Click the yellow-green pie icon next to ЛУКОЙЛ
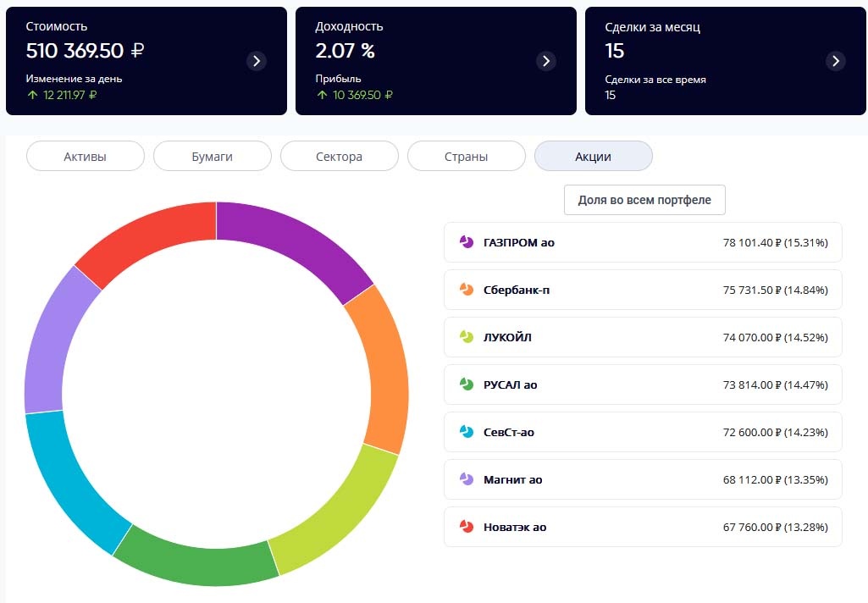This screenshot has width=868, height=603. coord(467,337)
